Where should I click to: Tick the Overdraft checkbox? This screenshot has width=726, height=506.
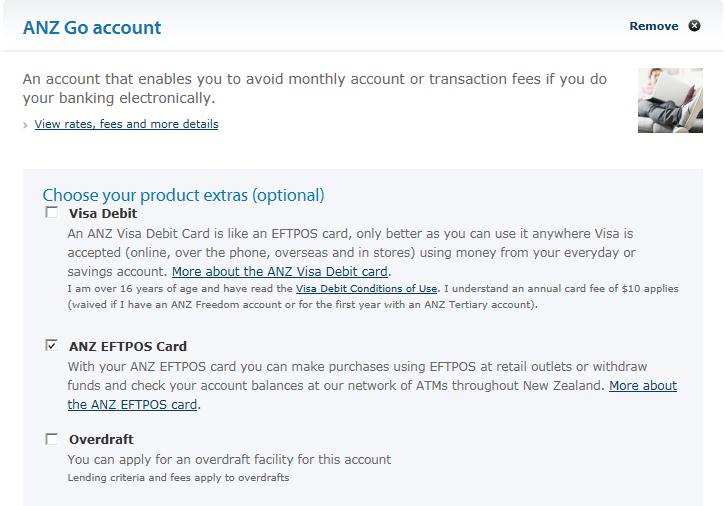click(x=52, y=439)
